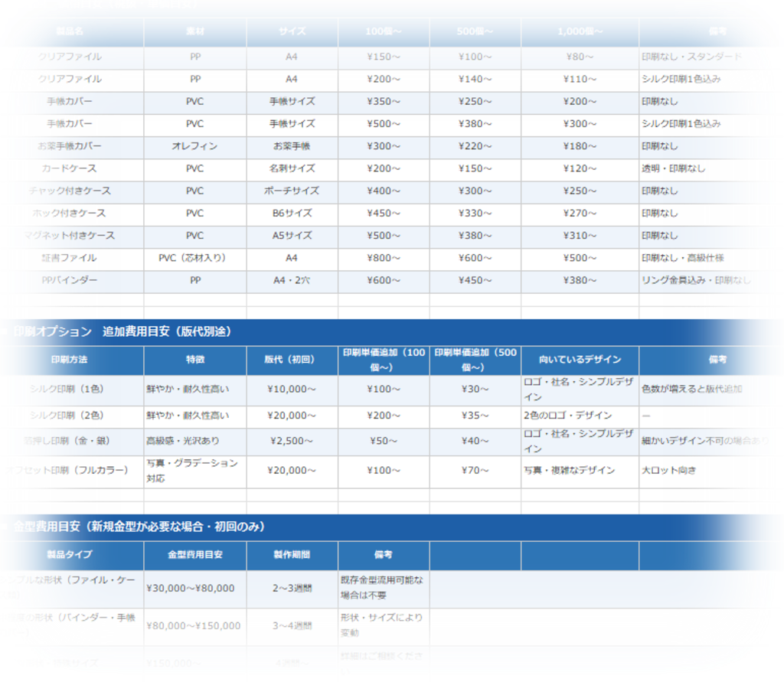
Task: Select the 2~3週間 period cell
Action: coord(292,589)
